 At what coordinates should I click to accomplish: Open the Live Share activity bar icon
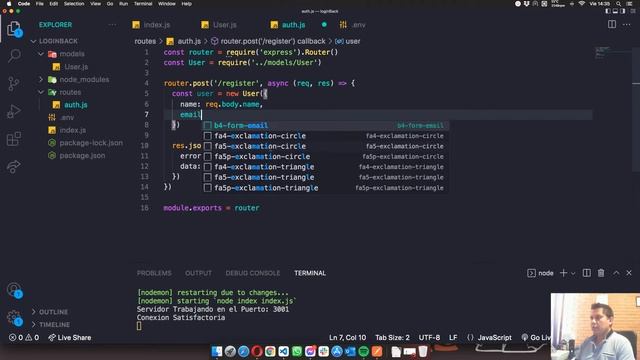[x=13, y=167]
